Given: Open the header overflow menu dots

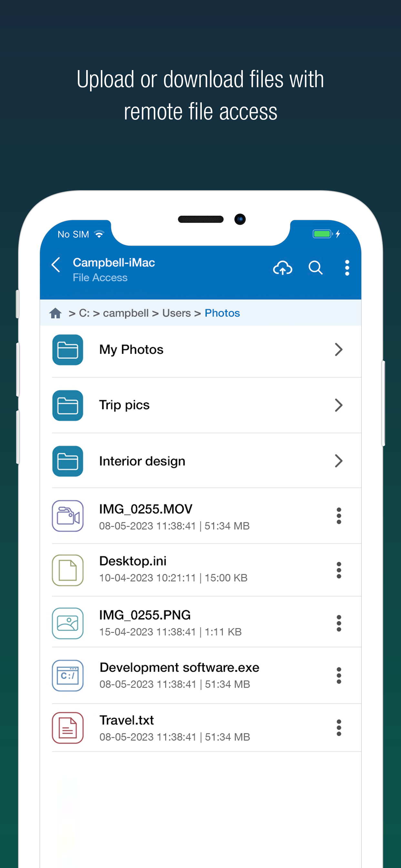Looking at the screenshot, I should (347, 268).
